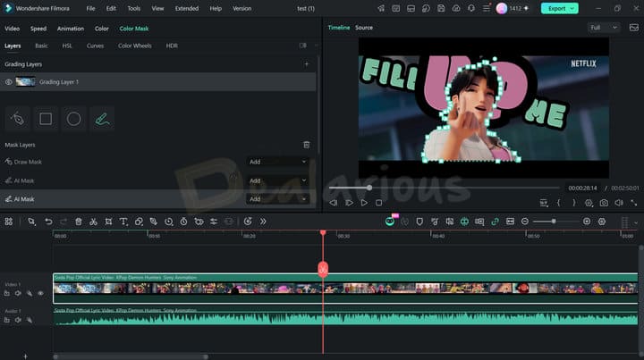
Task: Expand more timeline tools double chevron
Action: [263, 222]
